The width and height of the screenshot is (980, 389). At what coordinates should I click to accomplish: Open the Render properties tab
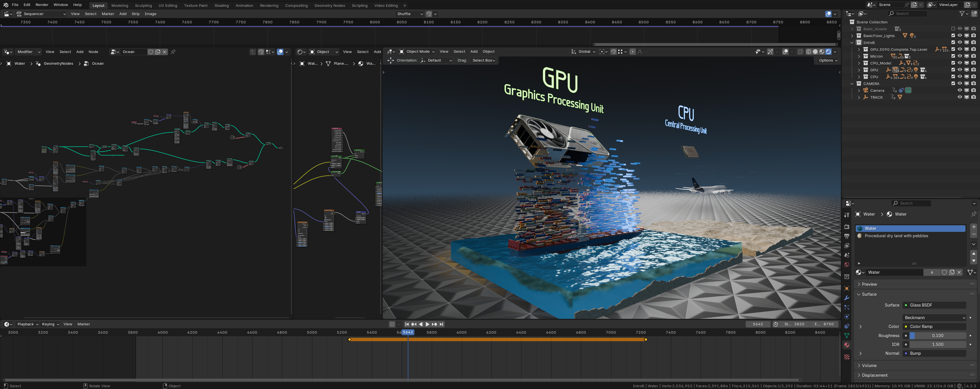tap(846, 226)
